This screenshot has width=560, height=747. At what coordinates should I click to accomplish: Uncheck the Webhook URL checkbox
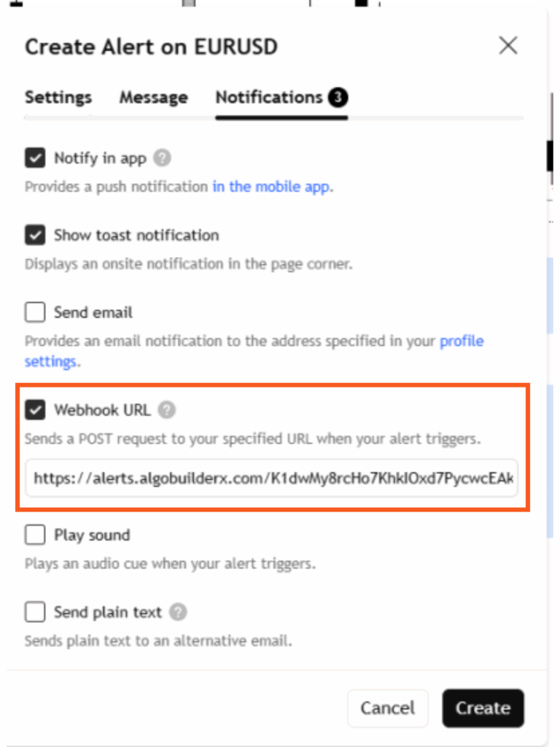coord(35,410)
